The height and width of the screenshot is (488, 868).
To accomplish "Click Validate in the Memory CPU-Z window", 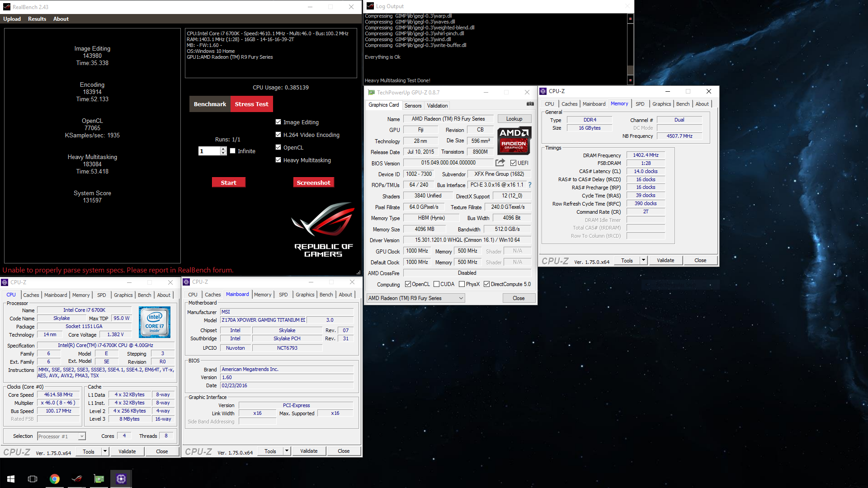I will (665, 260).
